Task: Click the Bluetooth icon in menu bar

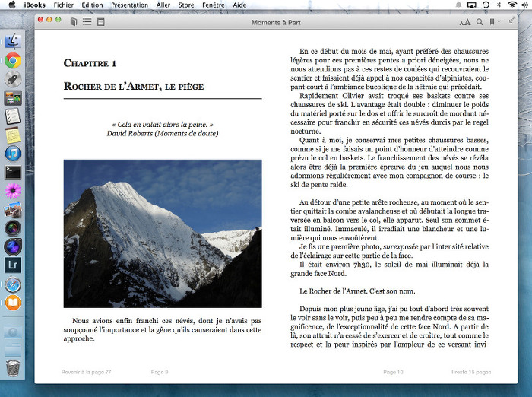Action: pos(499,5)
